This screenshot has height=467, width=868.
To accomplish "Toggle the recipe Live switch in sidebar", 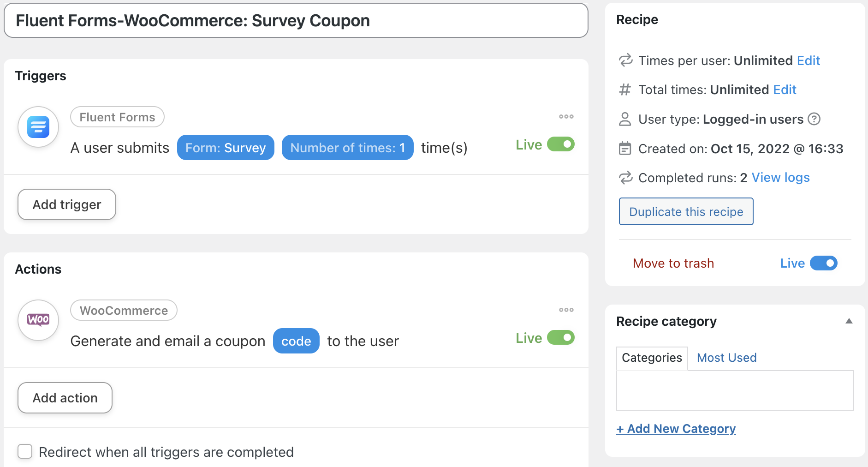I will click(x=824, y=263).
